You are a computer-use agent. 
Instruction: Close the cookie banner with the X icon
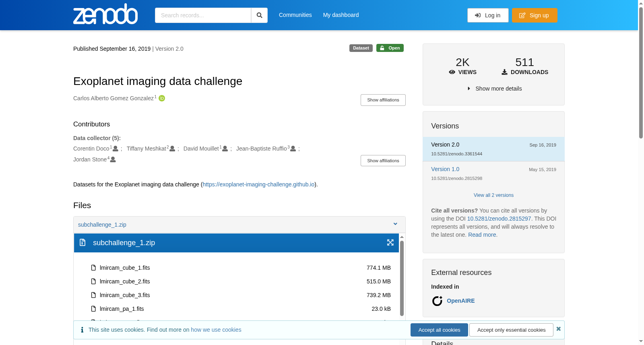[558, 329]
